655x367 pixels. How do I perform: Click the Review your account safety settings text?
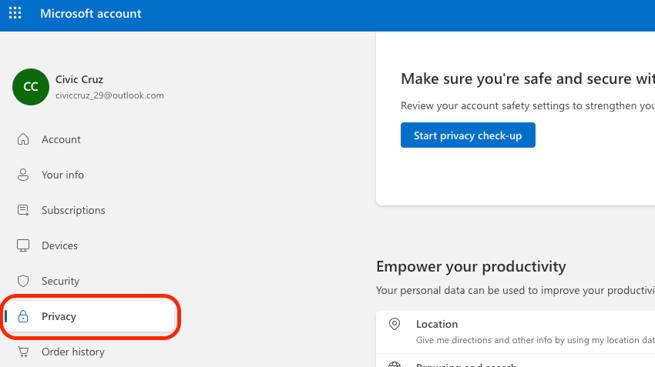tap(528, 106)
